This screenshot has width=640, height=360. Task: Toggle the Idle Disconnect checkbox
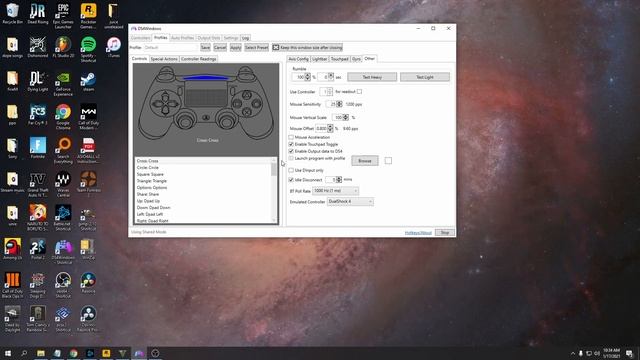[x=291, y=180]
